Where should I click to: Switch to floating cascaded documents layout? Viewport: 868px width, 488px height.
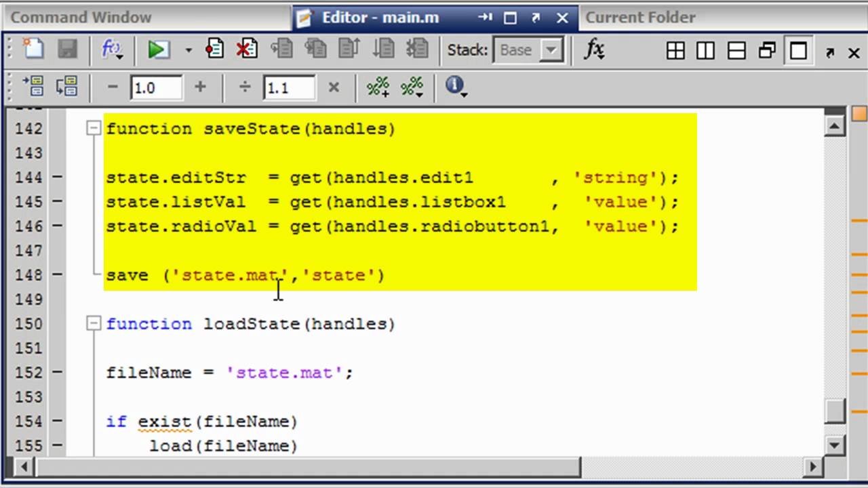[x=767, y=50]
